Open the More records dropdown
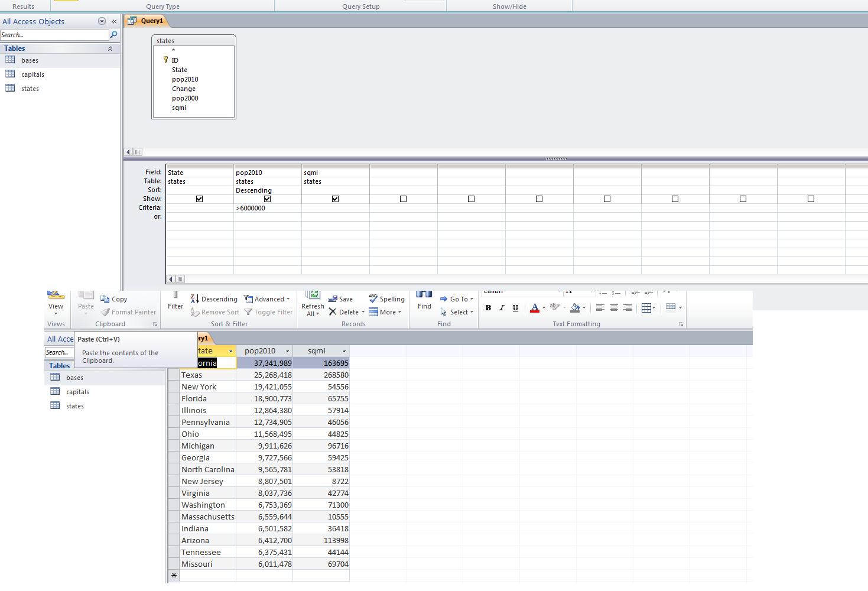The image size is (868, 591). pos(385,312)
